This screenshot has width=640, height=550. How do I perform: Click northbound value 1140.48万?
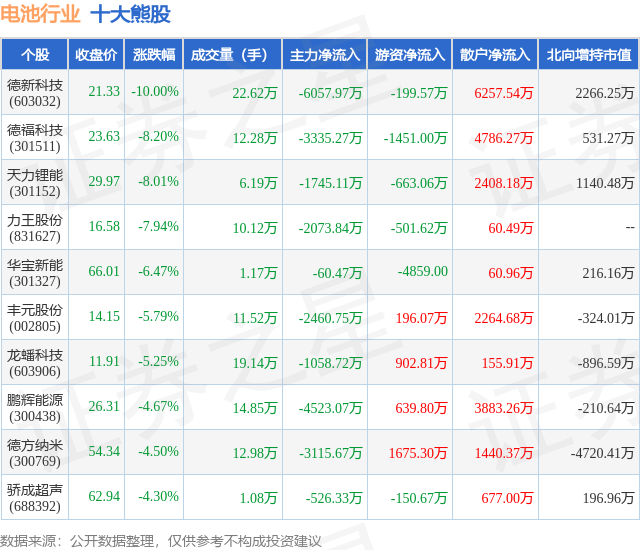click(x=605, y=183)
